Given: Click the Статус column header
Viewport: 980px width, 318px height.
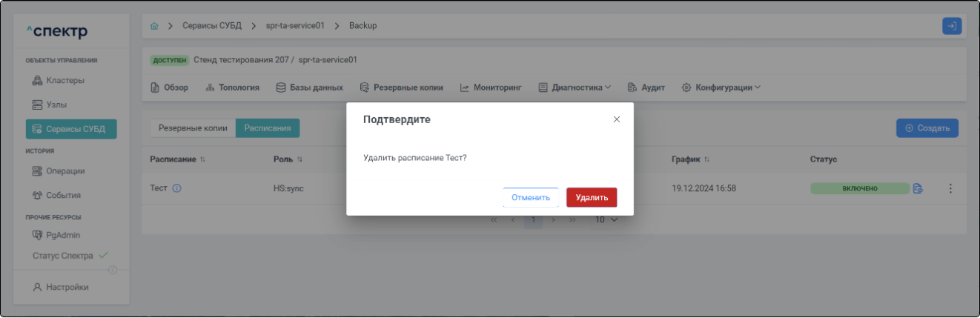Looking at the screenshot, I should pos(824,159).
